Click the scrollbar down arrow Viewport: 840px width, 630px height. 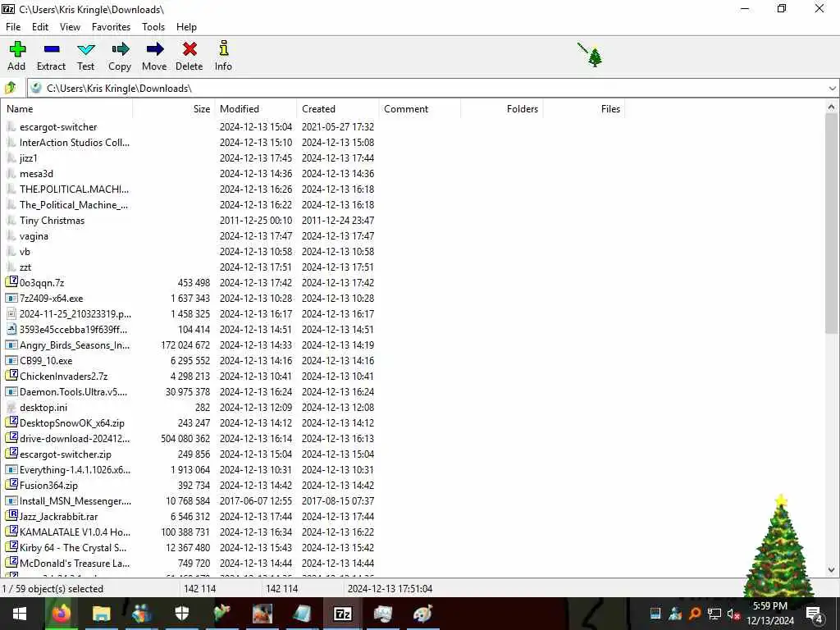[x=831, y=570]
